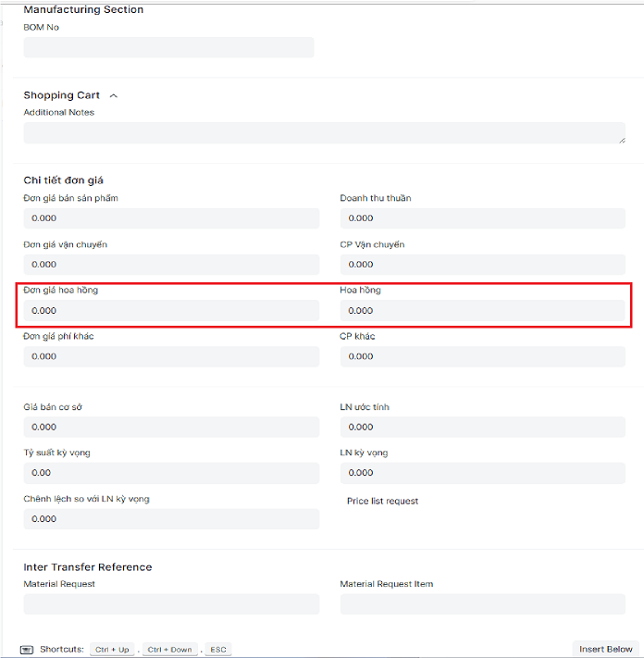
Task: Click the Đơn giá phí khác field
Action: coord(171,356)
